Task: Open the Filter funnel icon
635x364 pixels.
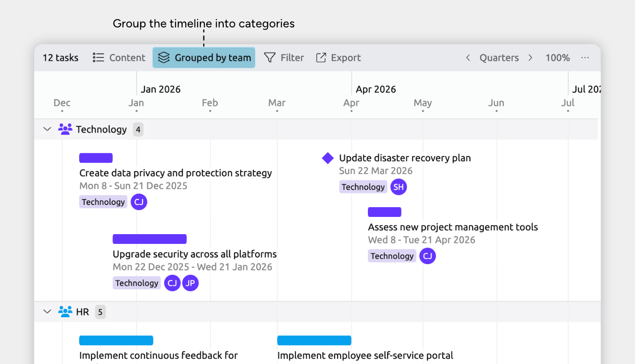Action: point(270,58)
